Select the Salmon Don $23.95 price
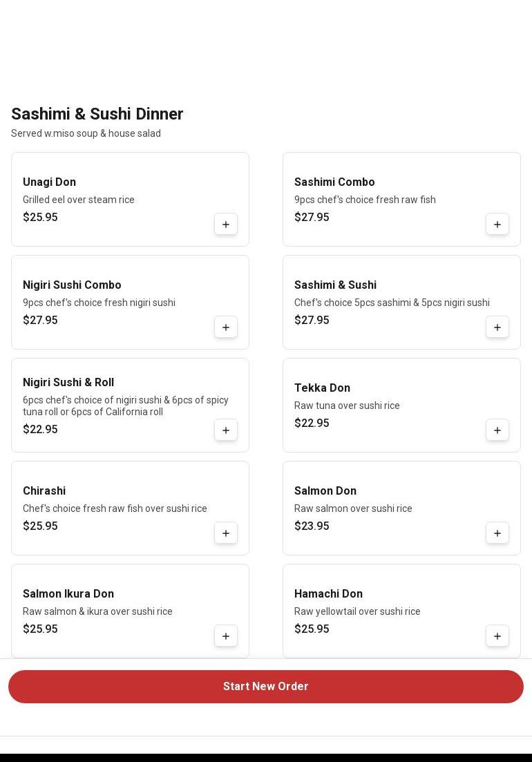This screenshot has height=762, width=532. [312, 526]
